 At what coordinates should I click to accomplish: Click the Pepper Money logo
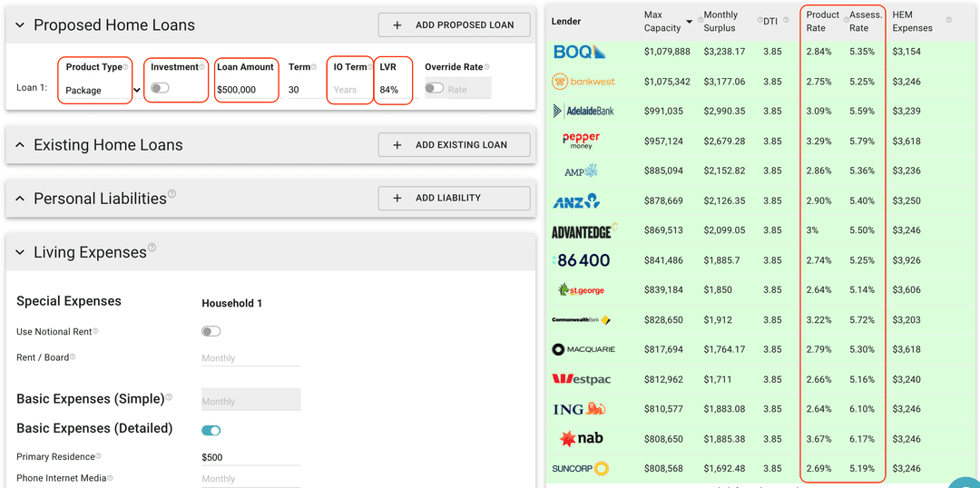coord(582,141)
